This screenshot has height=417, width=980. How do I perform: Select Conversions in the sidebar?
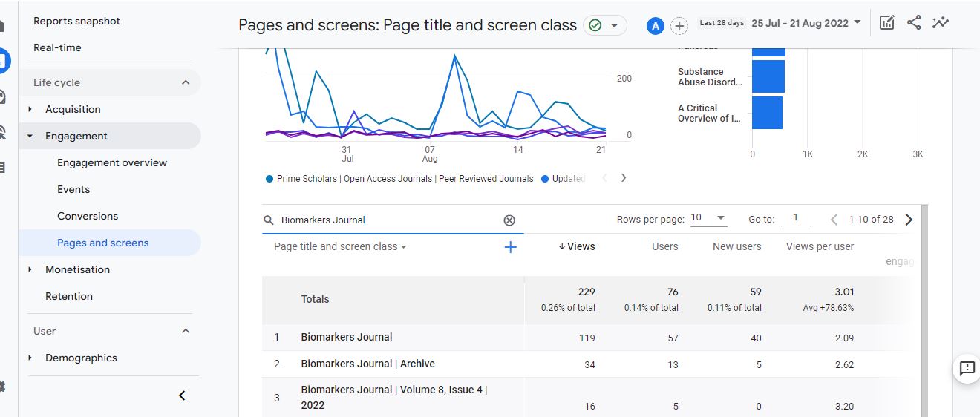click(x=88, y=216)
